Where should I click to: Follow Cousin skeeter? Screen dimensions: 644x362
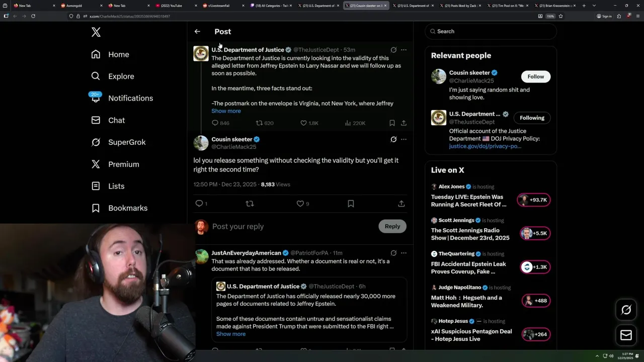click(536, 76)
